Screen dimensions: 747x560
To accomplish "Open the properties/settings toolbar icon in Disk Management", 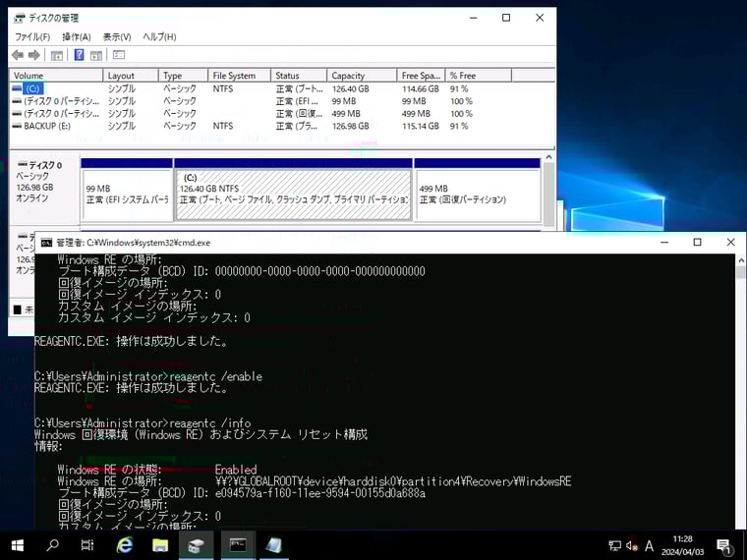I will click(x=119, y=55).
